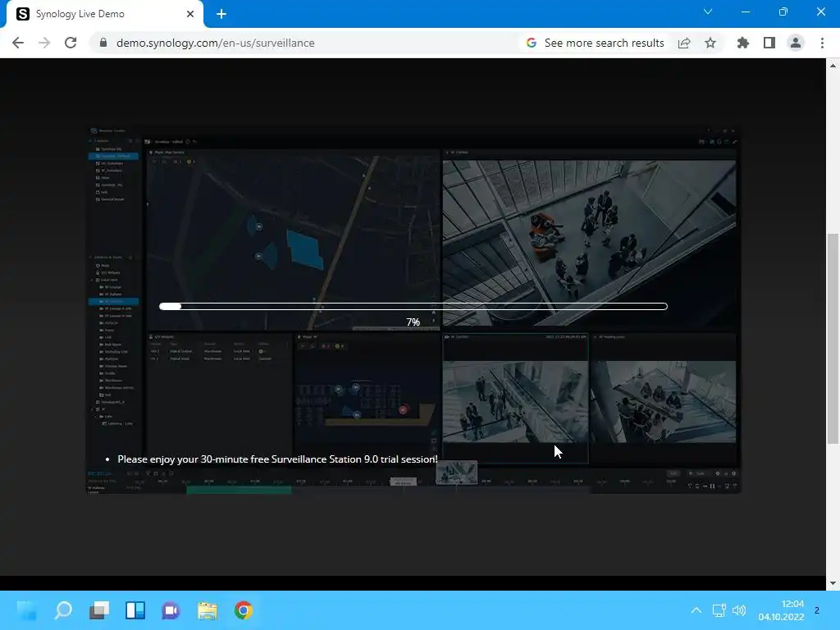Share this page icon
840x630 pixels.
tap(684, 43)
